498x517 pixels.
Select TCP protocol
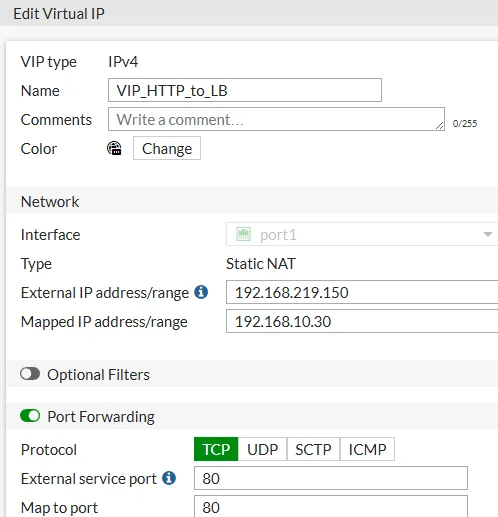(216, 449)
